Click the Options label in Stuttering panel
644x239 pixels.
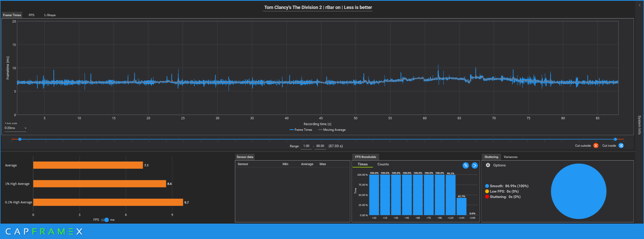coord(499,165)
